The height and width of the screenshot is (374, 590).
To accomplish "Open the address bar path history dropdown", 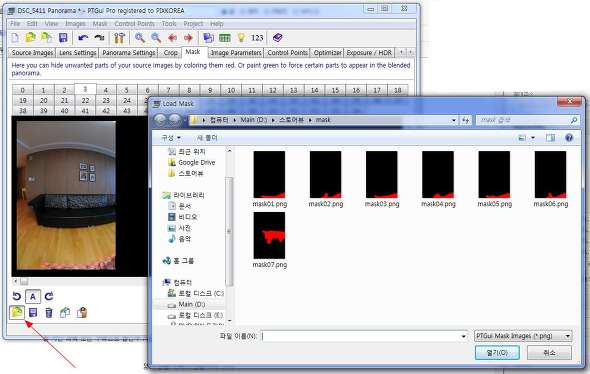I will (454, 120).
